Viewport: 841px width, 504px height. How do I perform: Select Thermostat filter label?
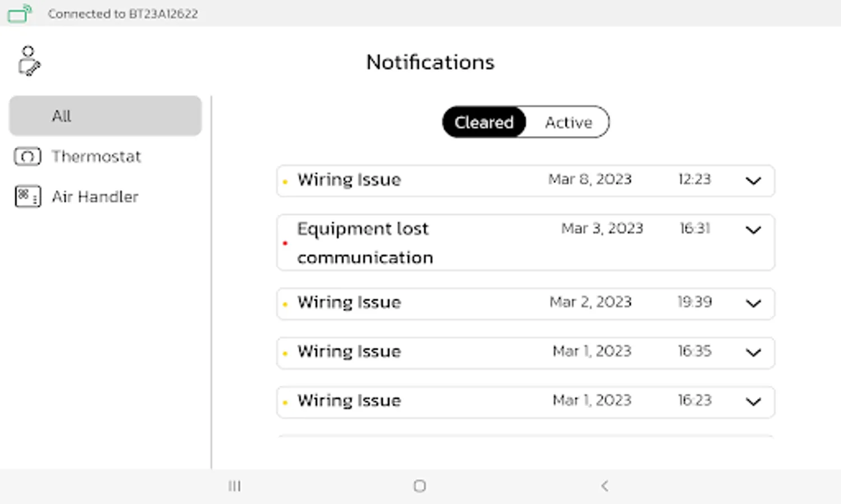pyautogui.click(x=96, y=156)
